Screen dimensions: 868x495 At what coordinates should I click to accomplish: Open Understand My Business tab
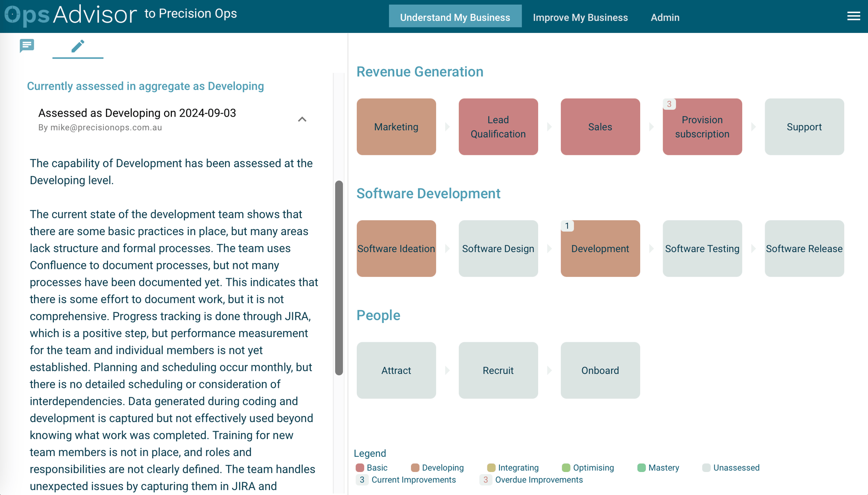455,17
